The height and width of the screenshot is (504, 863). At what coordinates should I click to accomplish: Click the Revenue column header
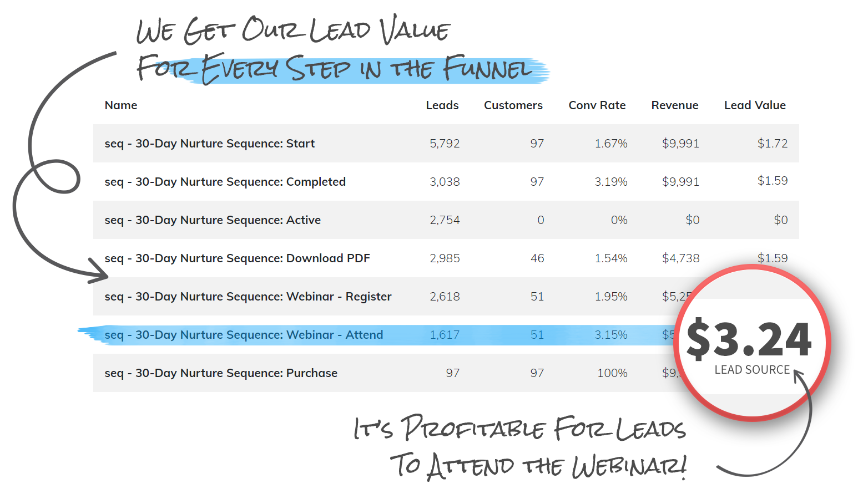674,105
